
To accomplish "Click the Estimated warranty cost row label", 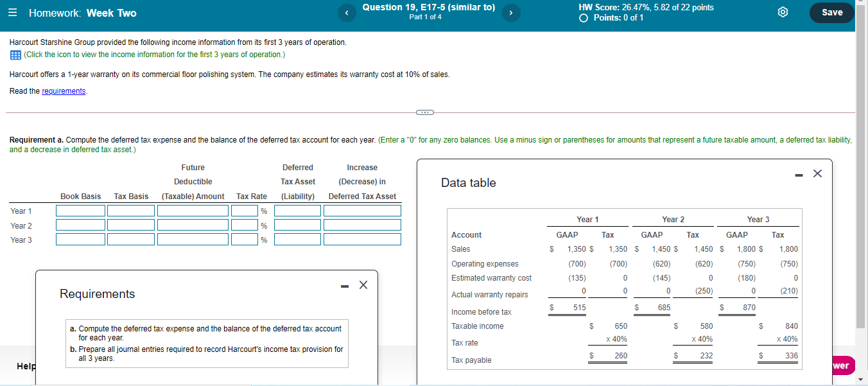I will click(491, 278).
